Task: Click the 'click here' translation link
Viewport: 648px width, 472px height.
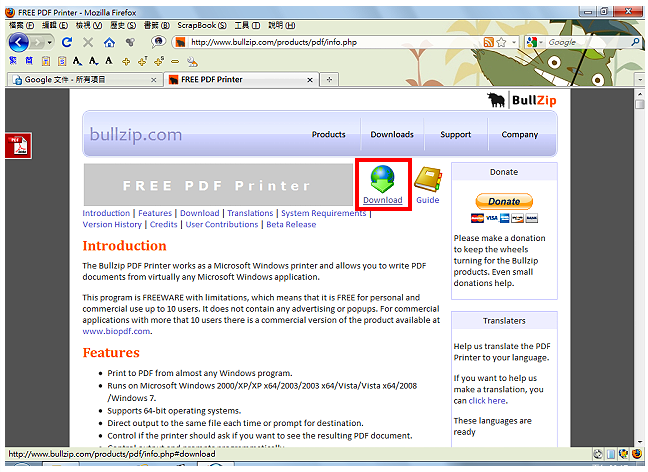Action: point(487,400)
